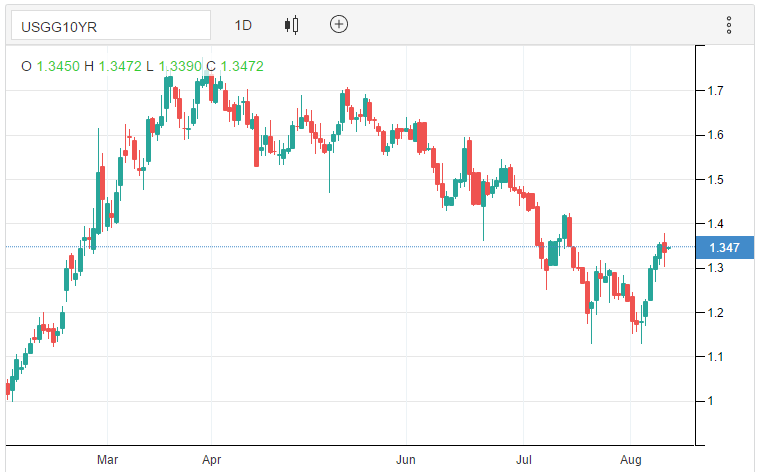Image resolution: width=759 pixels, height=472 pixels.
Task: Click the close value in the OHLC legend
Action: (242, 66)
